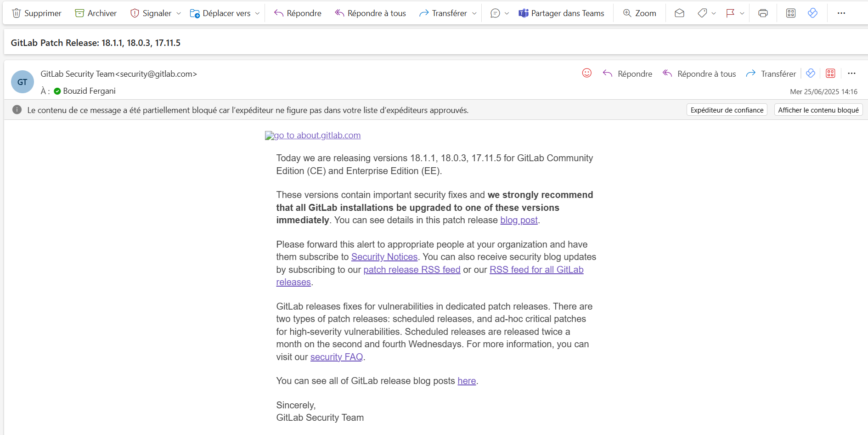
Task: Click the blue Copilot icon in top toolbar
Action: coord(812,13)
